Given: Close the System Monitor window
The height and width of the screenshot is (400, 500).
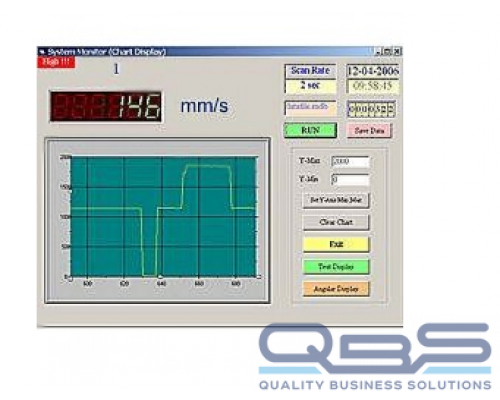Looking at the screenshot, I should tap(397, 52).
